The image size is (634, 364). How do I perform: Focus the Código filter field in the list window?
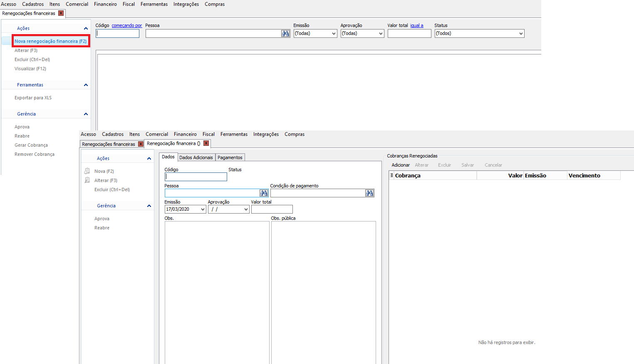pos(117,34)
